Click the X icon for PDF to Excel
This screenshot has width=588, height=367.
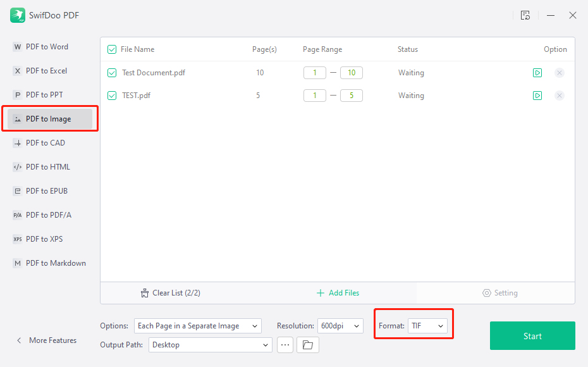tap(18, 71)
